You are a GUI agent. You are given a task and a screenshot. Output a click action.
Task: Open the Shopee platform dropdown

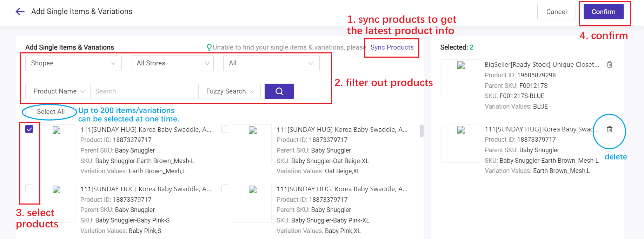pyautogui.click(x=73, y=63)
